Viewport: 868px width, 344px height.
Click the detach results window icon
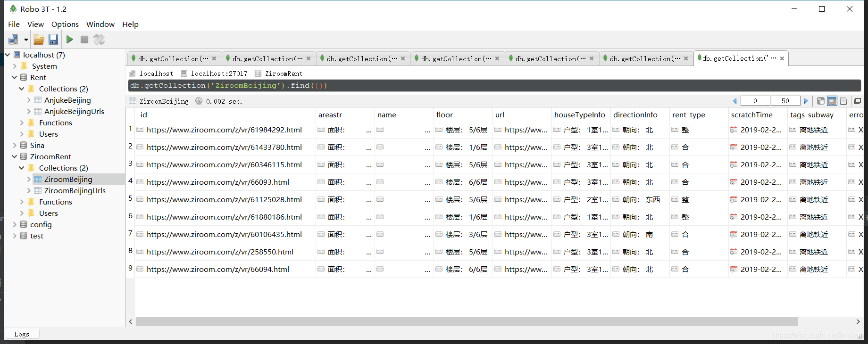click(x=857, y=101)
